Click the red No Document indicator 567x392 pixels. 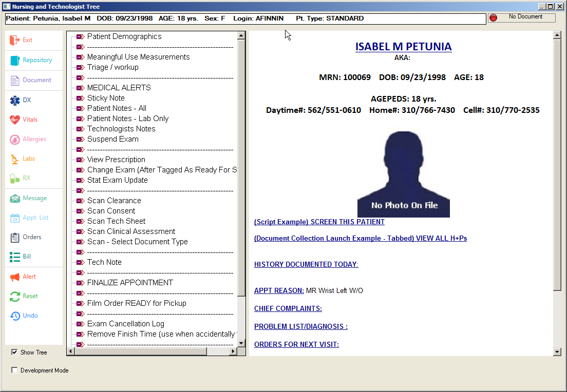tap(493, 17)
